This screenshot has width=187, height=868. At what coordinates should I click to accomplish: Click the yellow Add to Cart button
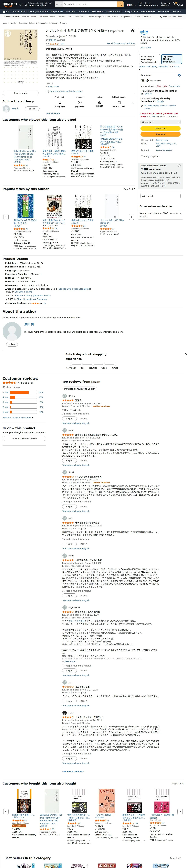pos(160,128)
